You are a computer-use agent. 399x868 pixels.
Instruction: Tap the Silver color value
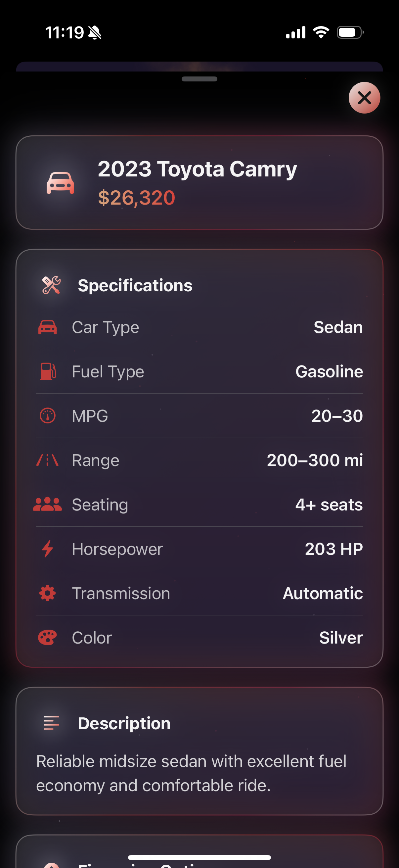tap(341, 638)
